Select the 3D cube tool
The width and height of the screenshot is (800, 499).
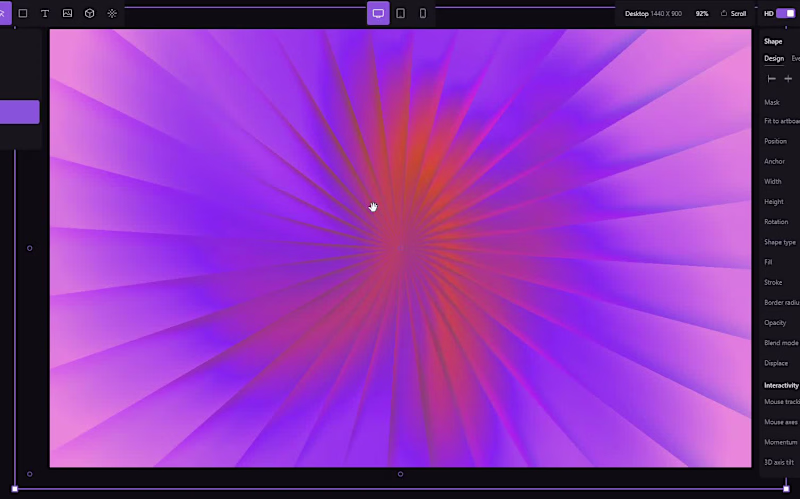point(89,13)
